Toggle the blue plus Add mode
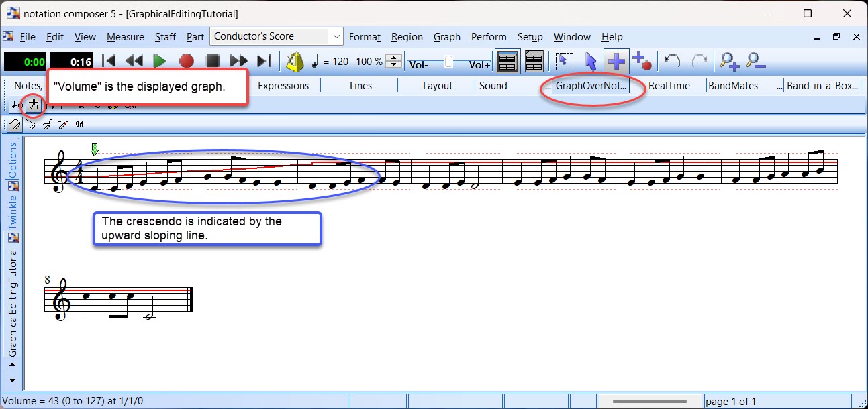868x409 pixels. tap(616, 62)
